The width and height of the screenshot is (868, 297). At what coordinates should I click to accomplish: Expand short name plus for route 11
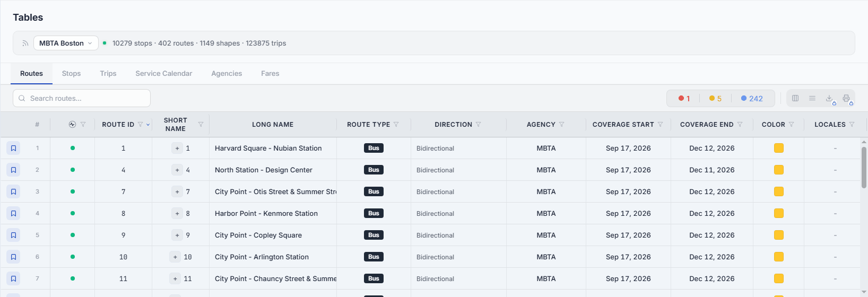coord(175,278)
